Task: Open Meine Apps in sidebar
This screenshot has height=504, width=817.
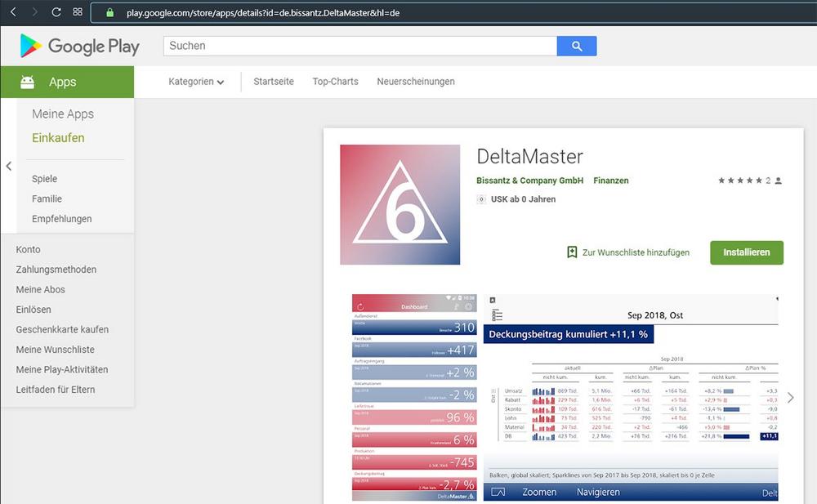Action: 63,114
